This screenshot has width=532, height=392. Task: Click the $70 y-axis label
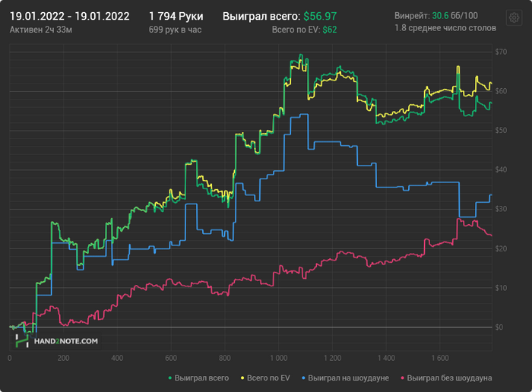[x=501, y=52]
